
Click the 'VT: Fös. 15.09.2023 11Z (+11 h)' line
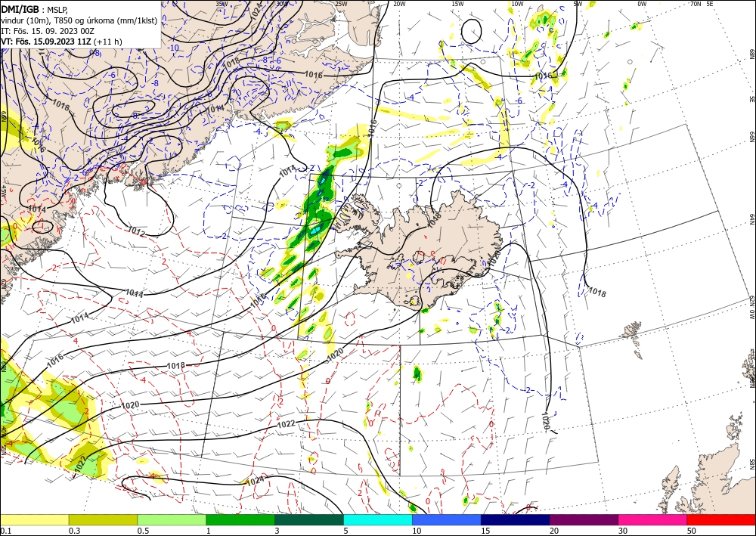62,42
